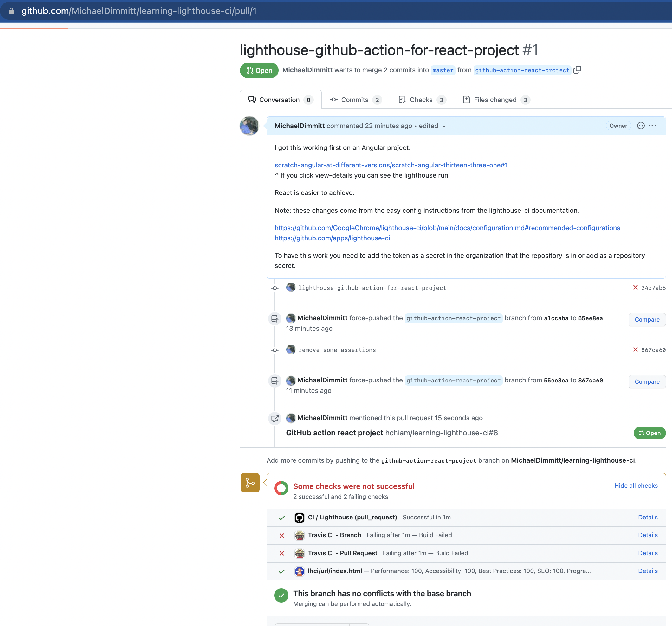Click the red X beside Travis CI - Pull Request
672x626 pixels.
281,553
